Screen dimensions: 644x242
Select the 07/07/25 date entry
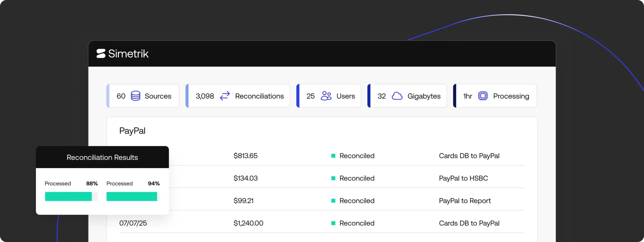pos(133,223)
